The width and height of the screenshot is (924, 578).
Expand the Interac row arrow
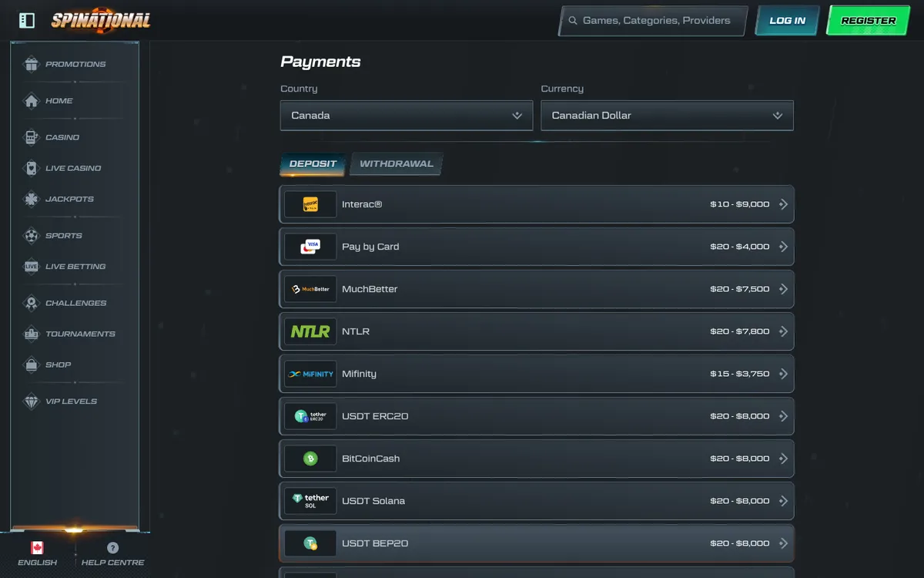tap(783, 204)
